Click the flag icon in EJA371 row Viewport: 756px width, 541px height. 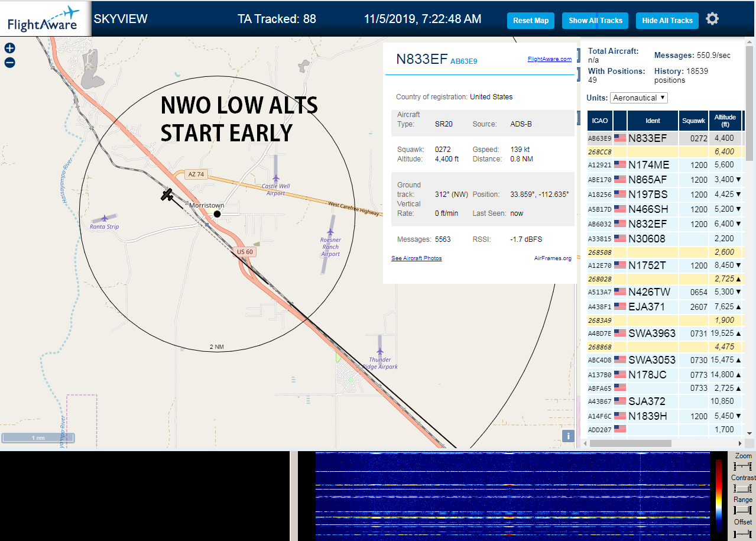[619, 307]
